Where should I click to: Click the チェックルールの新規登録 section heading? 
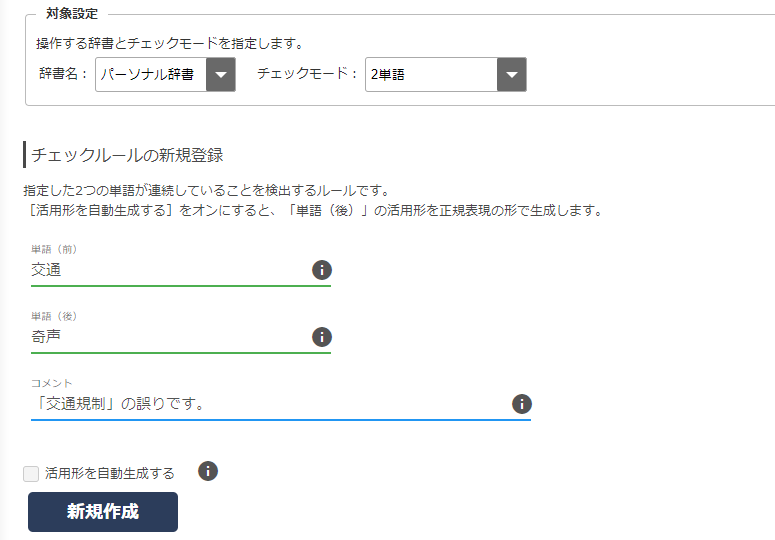pos(127,155)
